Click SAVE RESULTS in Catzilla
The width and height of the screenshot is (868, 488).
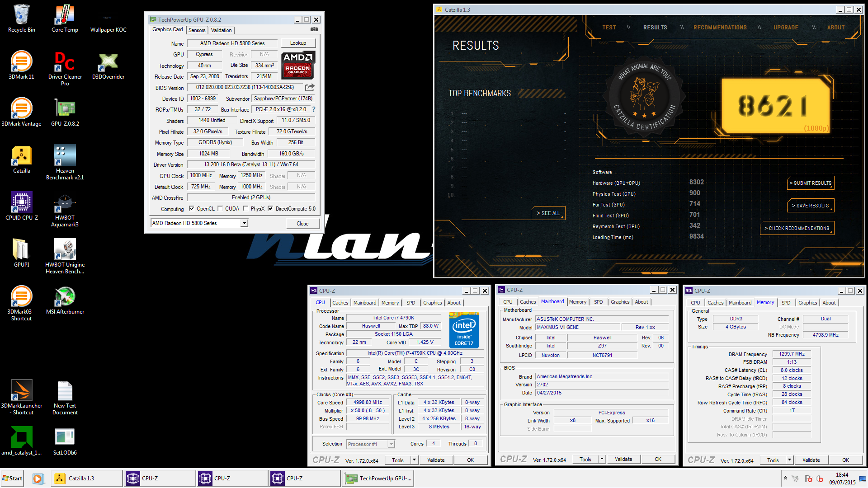(x=811, y=206)
